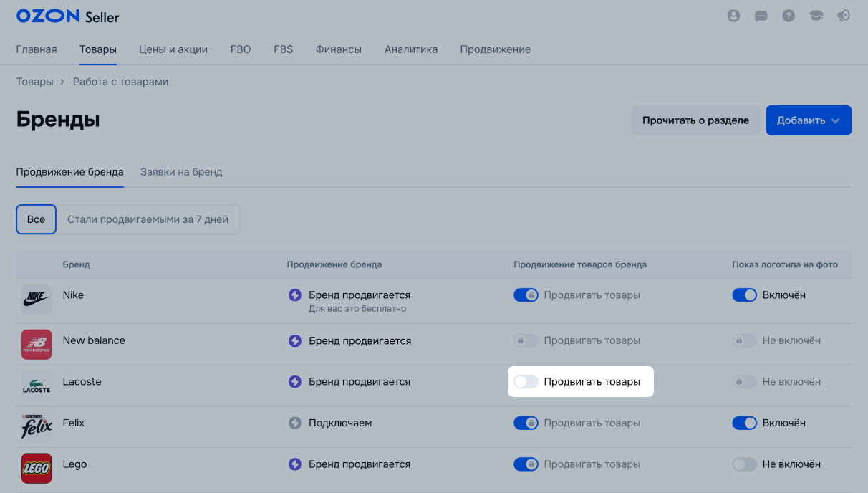This screenshot has width=868, height=493.
Task: Click the Lego brand logo
Action: coord(37,468)
